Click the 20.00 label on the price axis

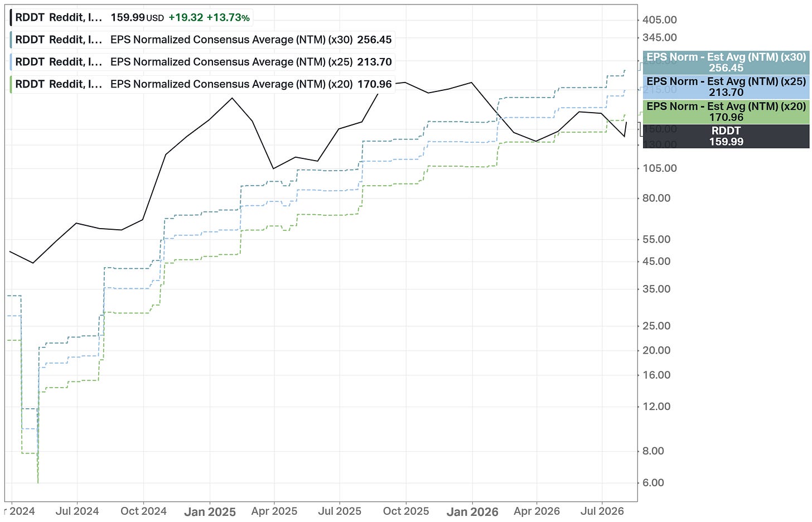coord(656,350)
